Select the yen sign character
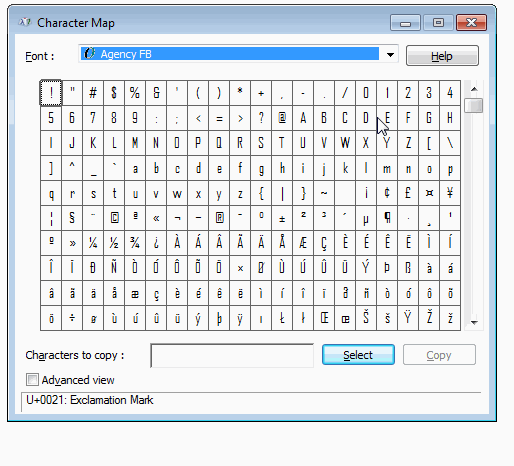This screenshot has width=514, height=466. [450, 193]
